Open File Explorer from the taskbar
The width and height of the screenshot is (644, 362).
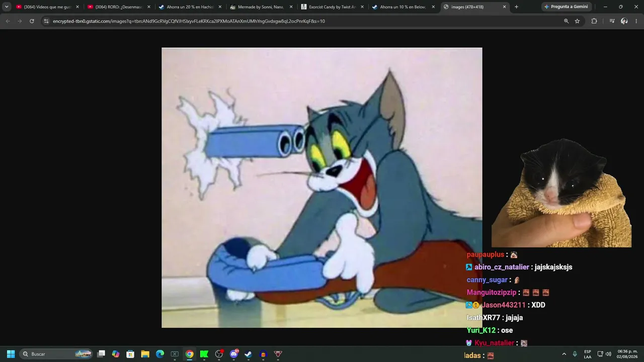(145, 354)
